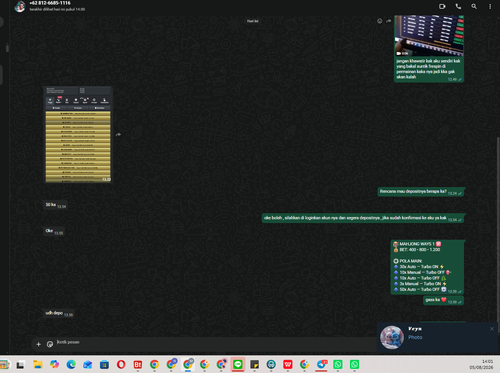The image size is (500, 373).
Task: Select the 'oke boleh, silahkan di loginkan' message
Action: 363,218
